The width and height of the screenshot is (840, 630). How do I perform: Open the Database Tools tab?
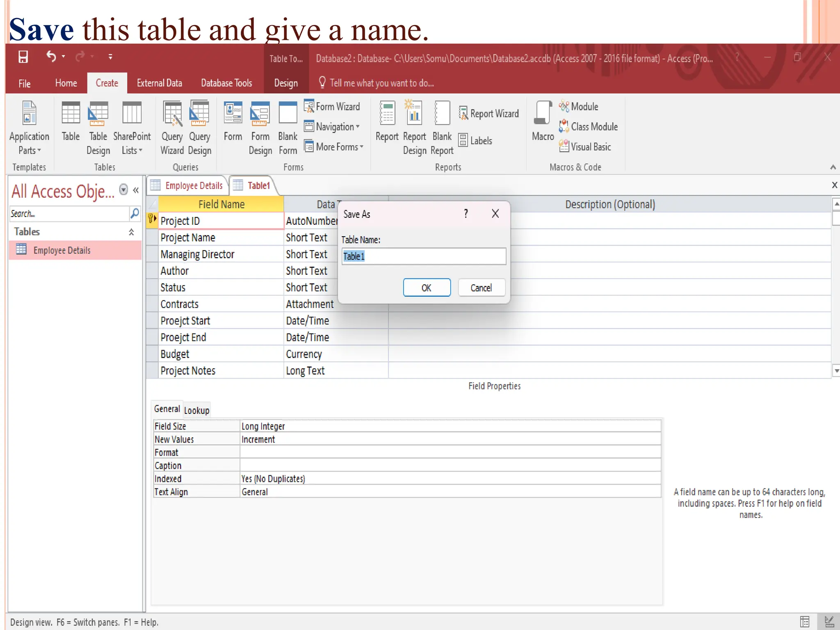(x=226, y=83)
